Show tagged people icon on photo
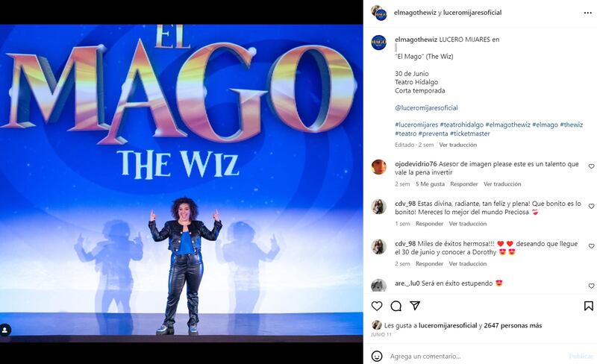 (x=5, y=330)
